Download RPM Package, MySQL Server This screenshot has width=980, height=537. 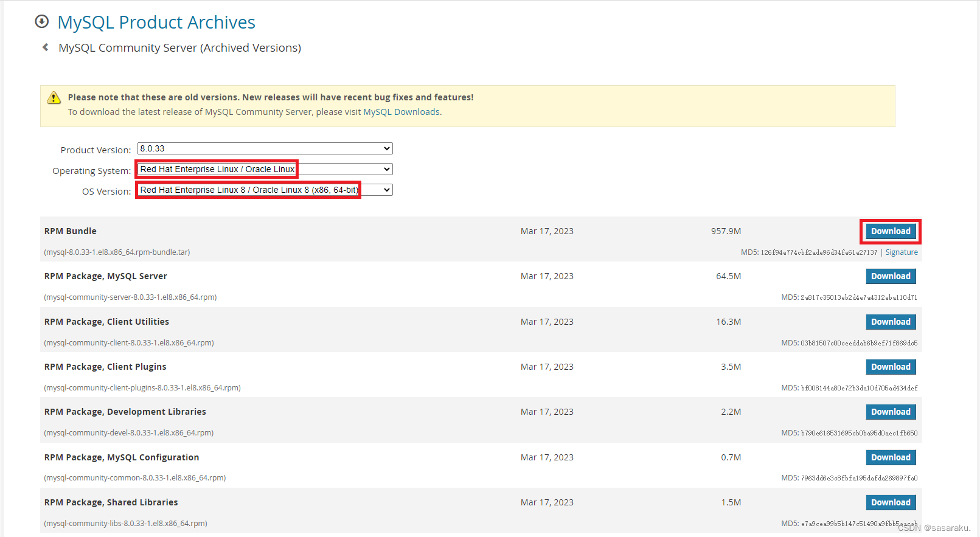coord(891,276)
